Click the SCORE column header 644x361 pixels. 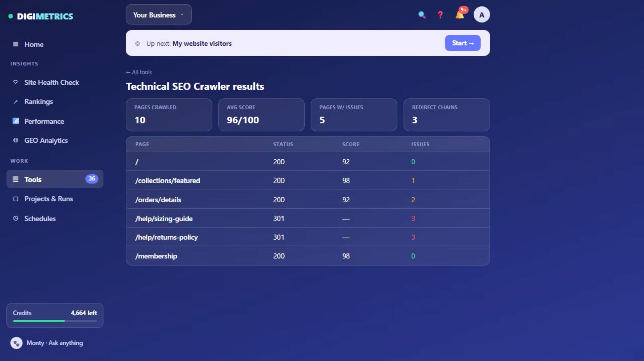(x=351, y=144)
